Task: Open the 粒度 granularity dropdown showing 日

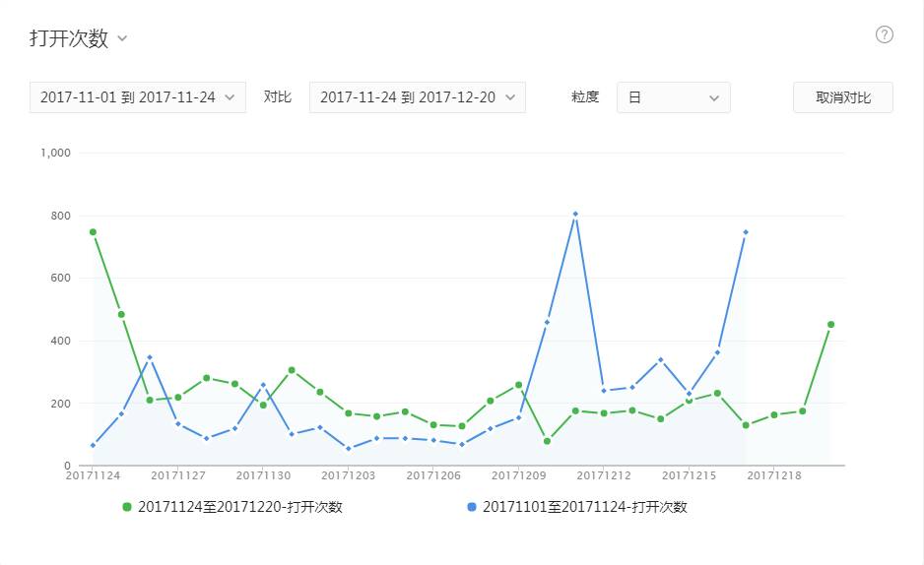Action: pos(674,97)
